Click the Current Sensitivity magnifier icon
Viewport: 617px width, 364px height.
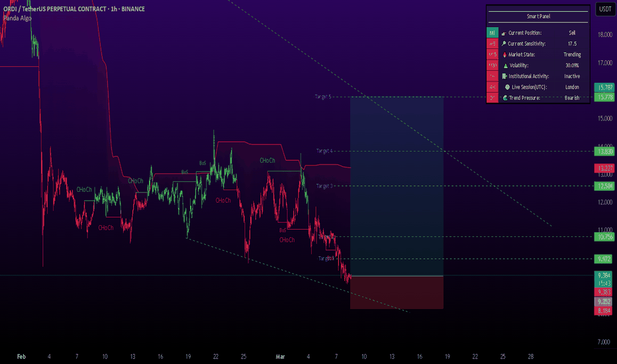pyautogui.click(x=504, y=44)
